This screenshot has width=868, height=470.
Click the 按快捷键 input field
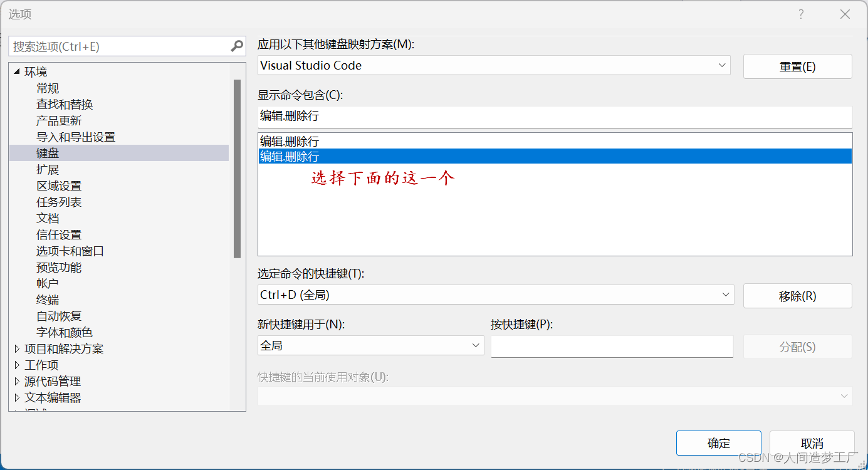(x=612, y=346)
